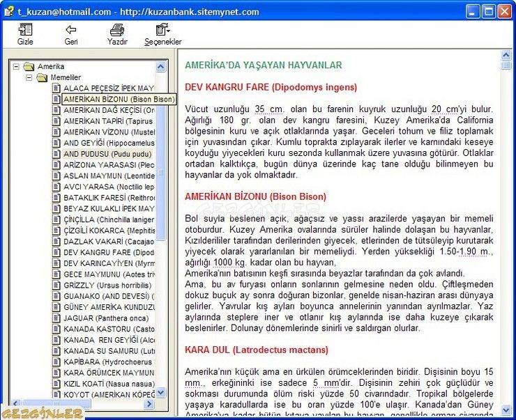Click the heading DEV KANGRU FARE (Dipodomys ingens)
516x420 pixels.
coord(271,87)
